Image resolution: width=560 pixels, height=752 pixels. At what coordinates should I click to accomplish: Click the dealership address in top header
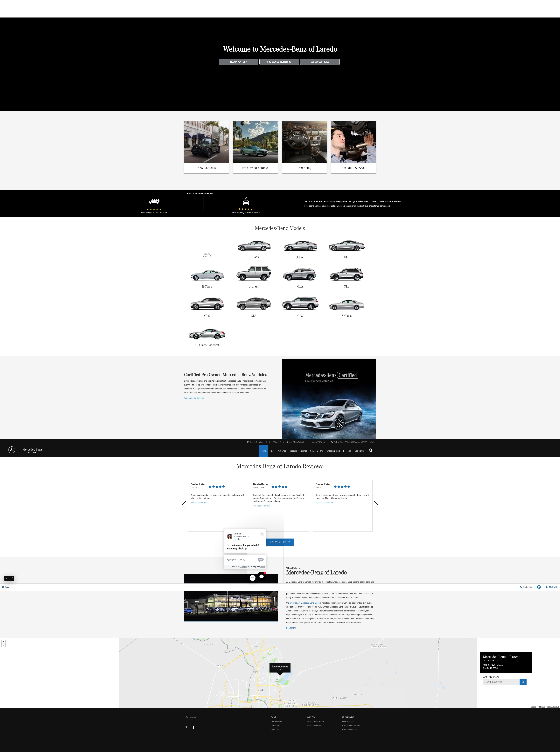click(307, 442)
